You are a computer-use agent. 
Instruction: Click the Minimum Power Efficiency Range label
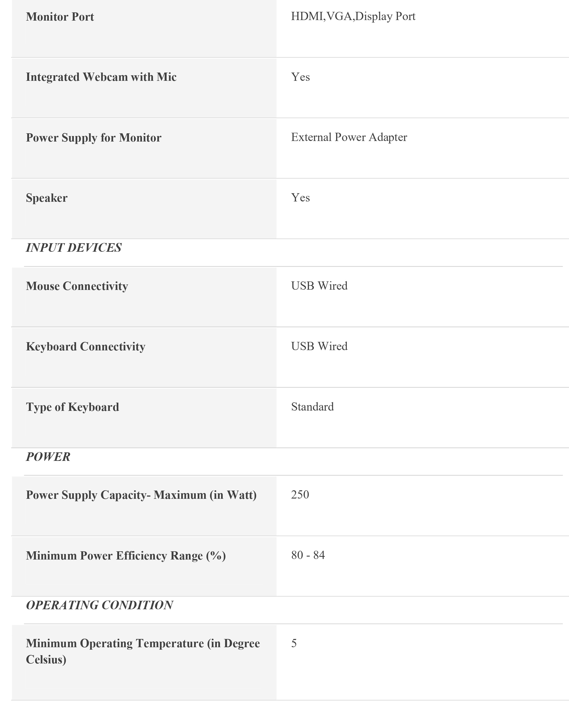click(126, 556)
